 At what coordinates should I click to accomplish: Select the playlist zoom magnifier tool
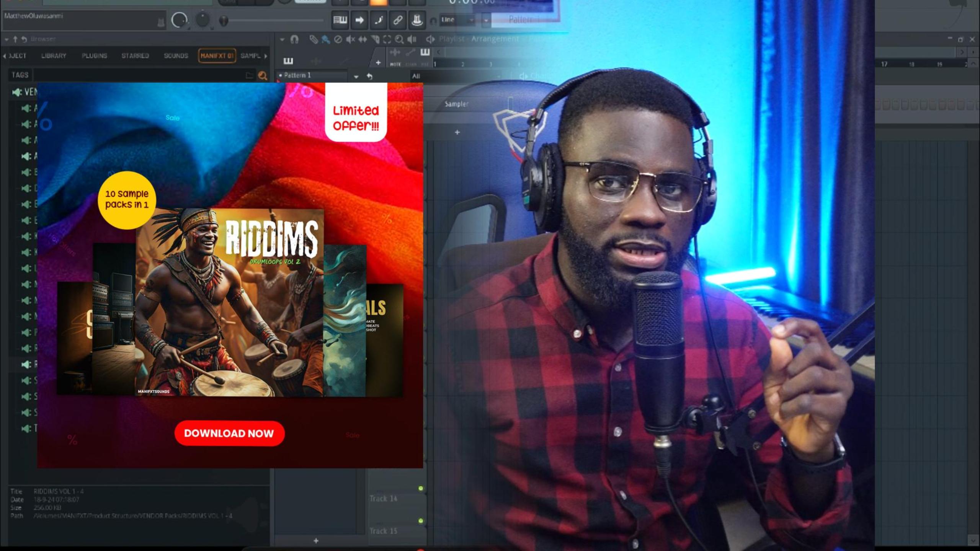click(x=399, y=39)
